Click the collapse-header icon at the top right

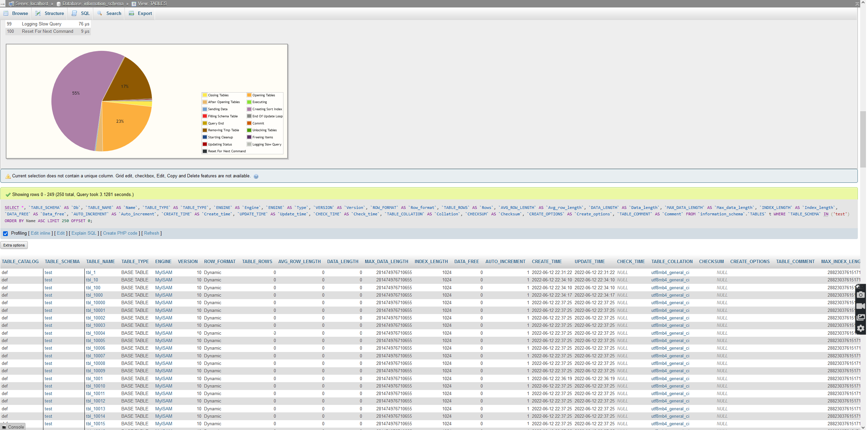(x=857, y=4)
